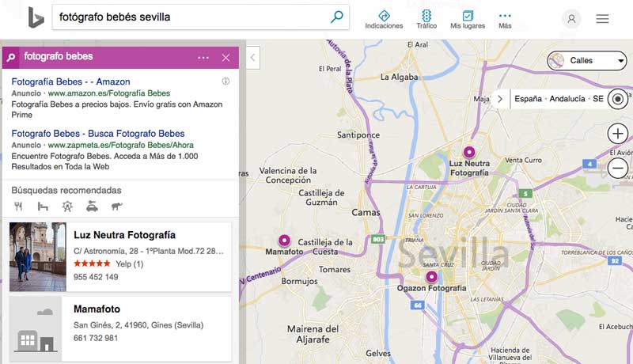
Task: Click the locate me target button
Action: (618, 99)
